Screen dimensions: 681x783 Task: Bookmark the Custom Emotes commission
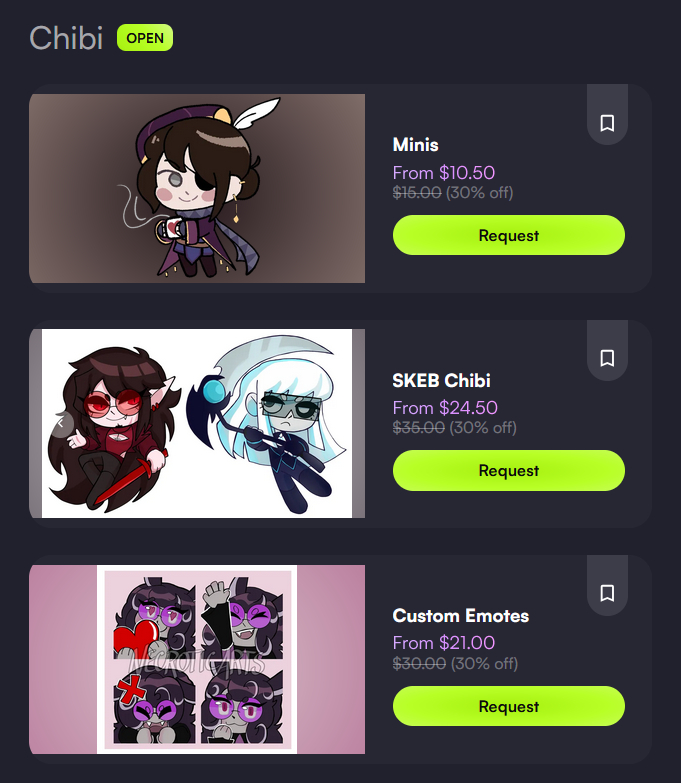pos(607,593)
